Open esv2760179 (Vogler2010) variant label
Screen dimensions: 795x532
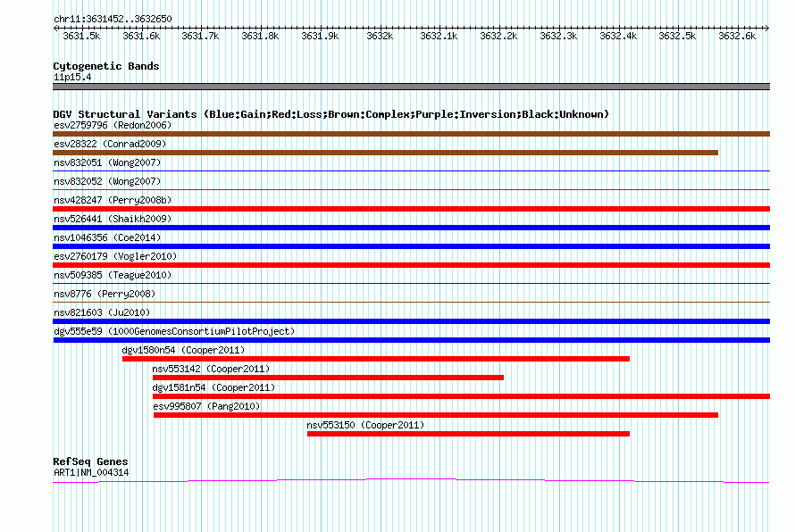pos(115,256)
